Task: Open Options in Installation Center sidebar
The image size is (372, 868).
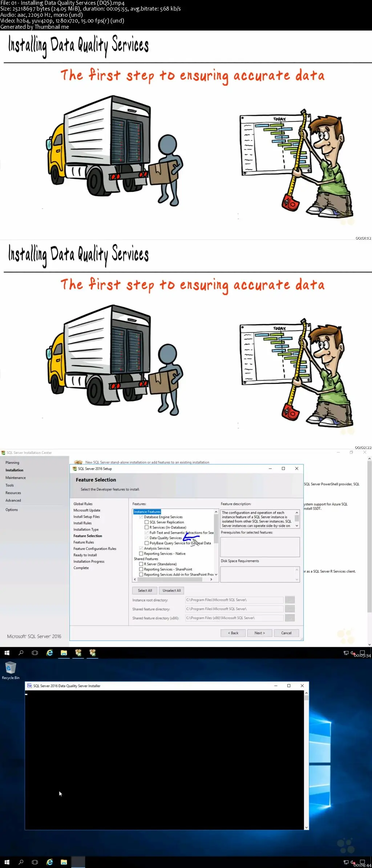Action: pyautogui.click(x=12, y=510)
